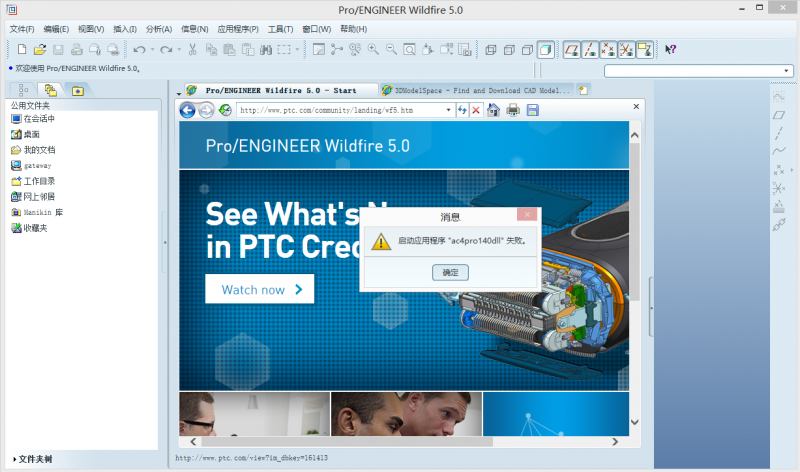This screenshot has width=800, height=472.
Task: Collapse the navigator panel with side handle
Action: [165, 243]
